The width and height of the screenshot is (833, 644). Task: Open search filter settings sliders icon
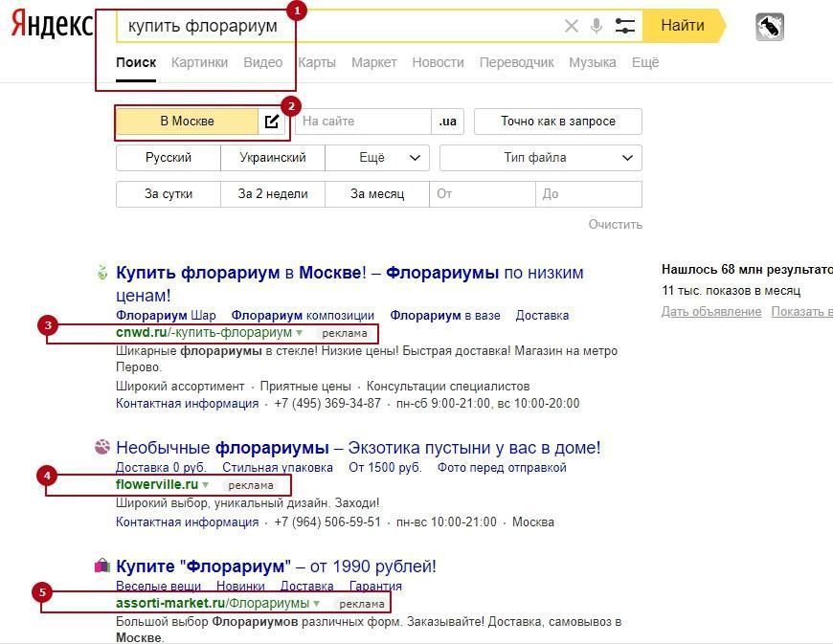tap(625, 26)
